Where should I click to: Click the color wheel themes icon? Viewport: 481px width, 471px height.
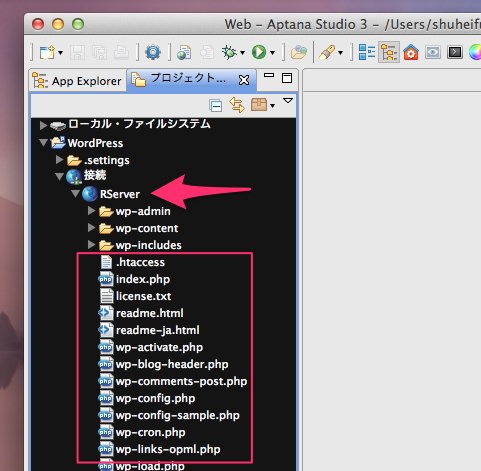pos(475,52)
